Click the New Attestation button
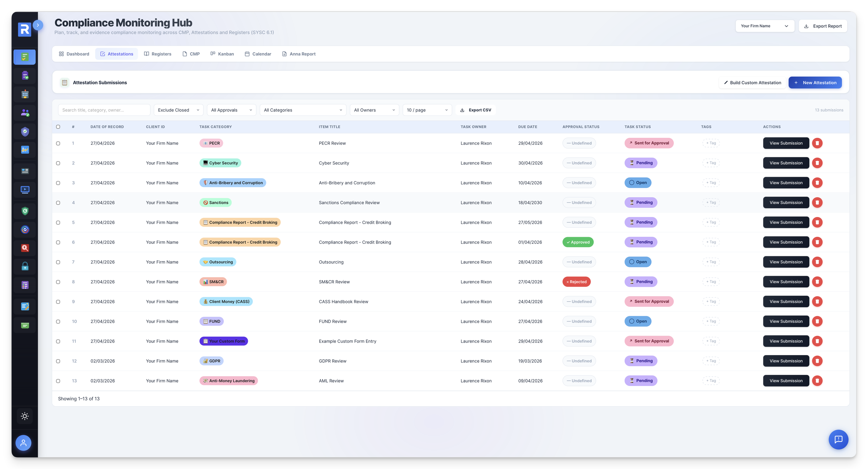 coord(815,82)
